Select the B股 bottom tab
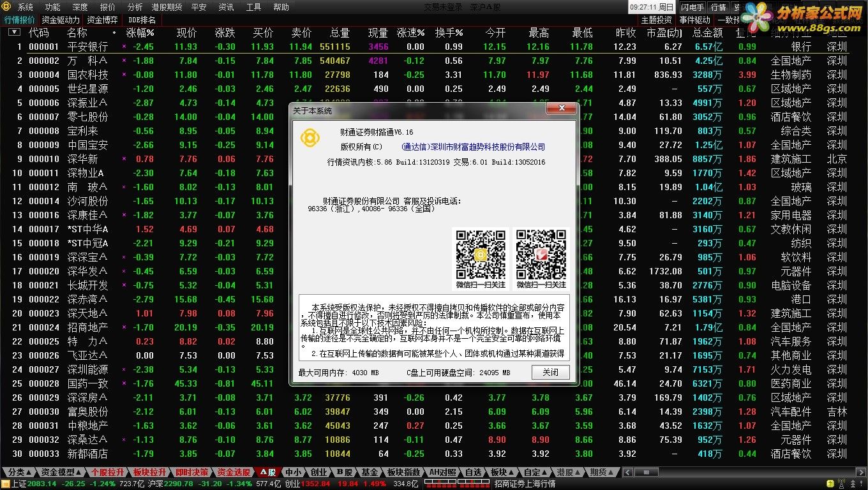 (344, 472)
